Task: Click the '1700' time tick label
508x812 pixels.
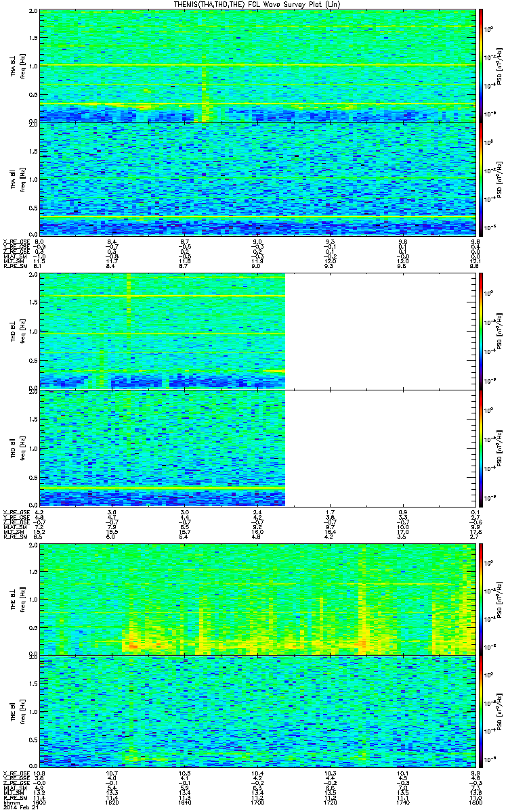Action: (x=257, y=803)
